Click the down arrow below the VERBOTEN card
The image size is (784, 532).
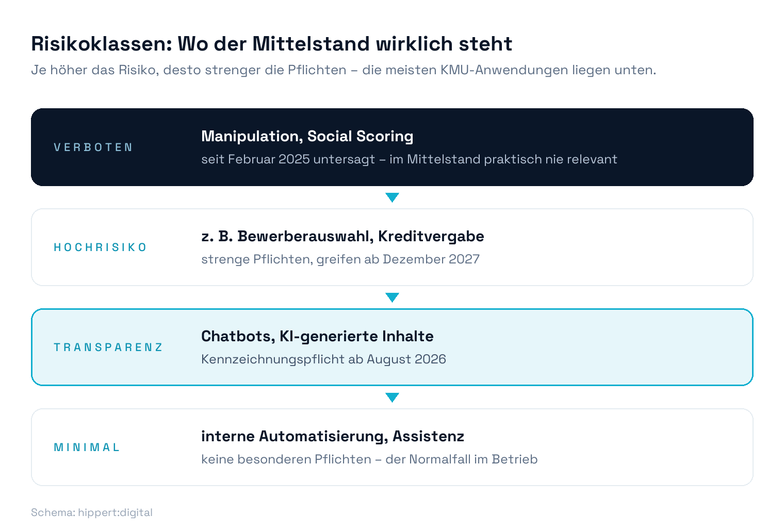(x=392, y=197)
